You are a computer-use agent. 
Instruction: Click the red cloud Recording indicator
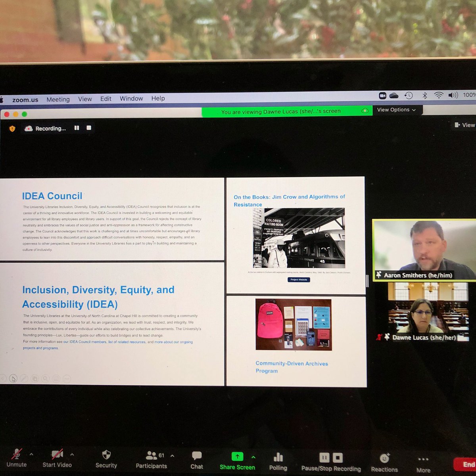[29, 129]
